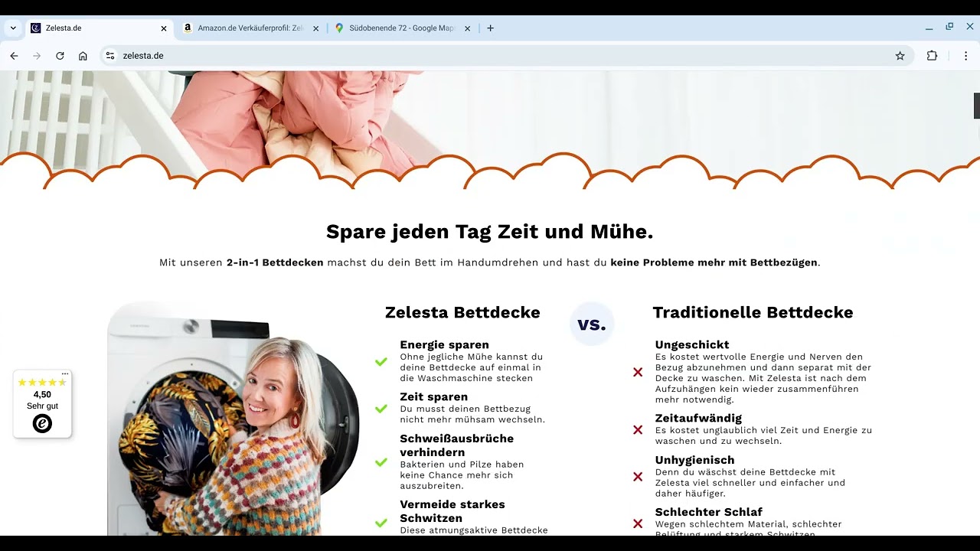980x551 pixels.
Task: Click the heading Spare jeden Tag Zeit und Mühe
Action: [490, 232]
